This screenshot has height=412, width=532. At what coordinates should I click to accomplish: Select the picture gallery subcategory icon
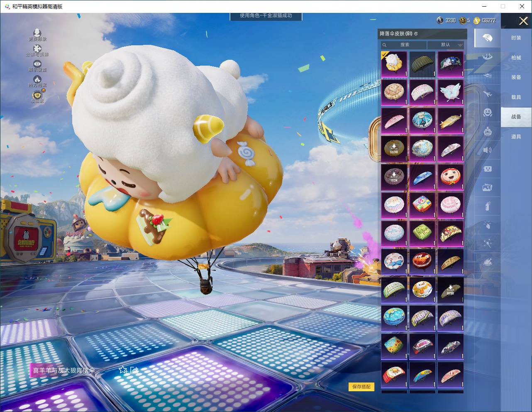tap(488, 188)
